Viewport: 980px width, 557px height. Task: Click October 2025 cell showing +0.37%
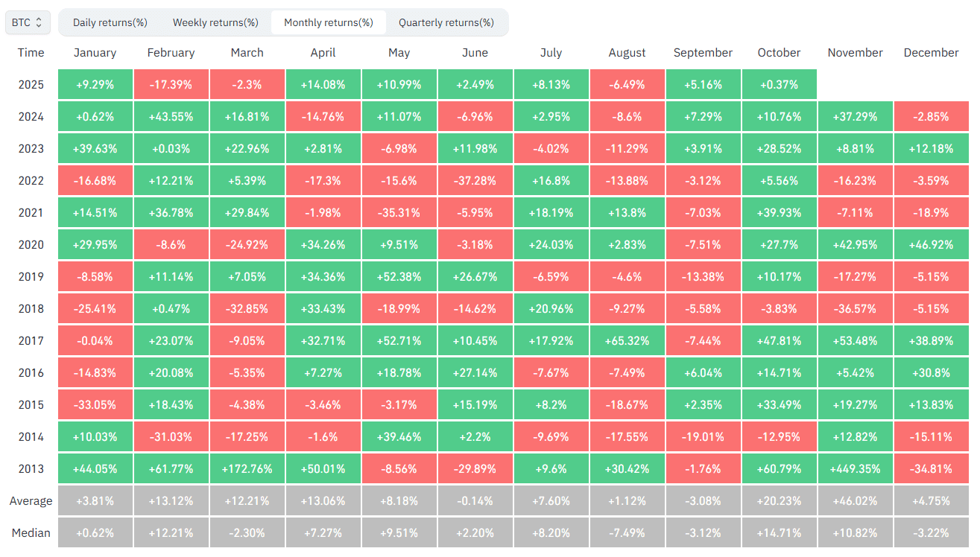[779, 85]
